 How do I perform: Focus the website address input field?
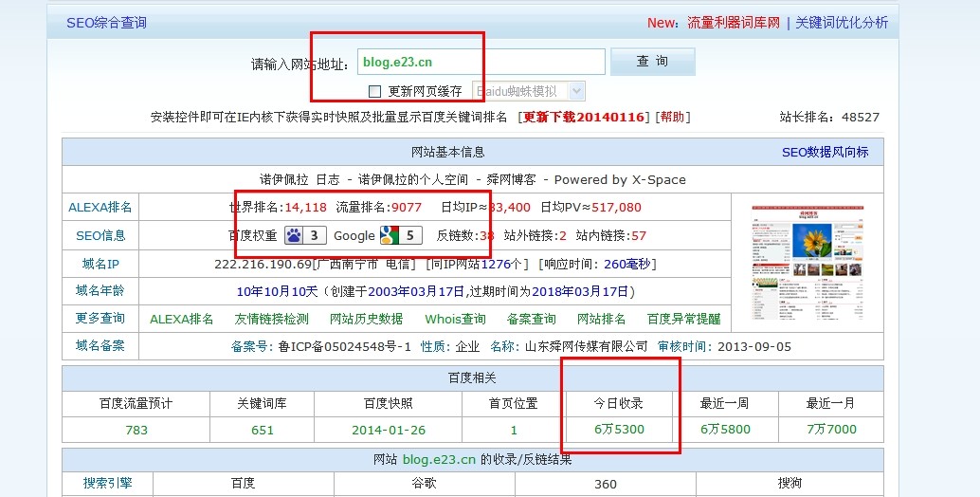tap(481, 62)
